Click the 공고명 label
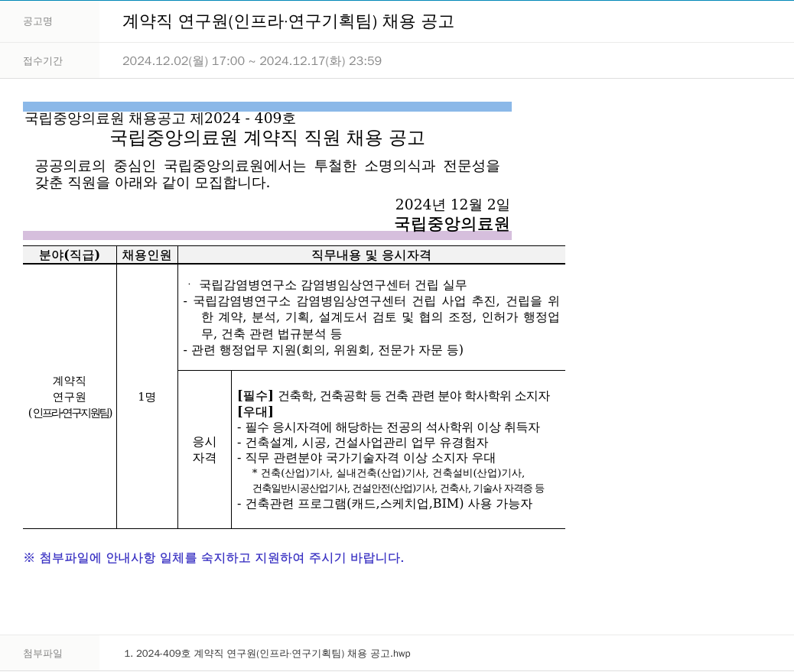Viewport: 794px width, 672px height. coord(37,21)
